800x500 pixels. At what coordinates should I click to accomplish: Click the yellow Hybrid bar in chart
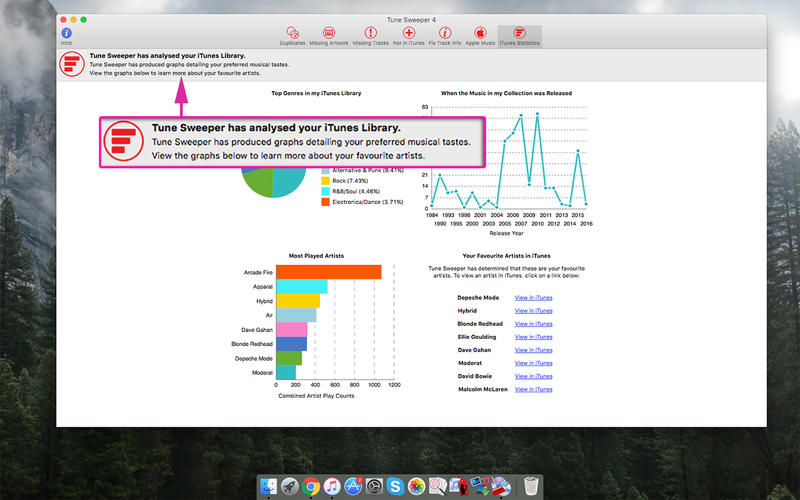(x=298, y=301)
